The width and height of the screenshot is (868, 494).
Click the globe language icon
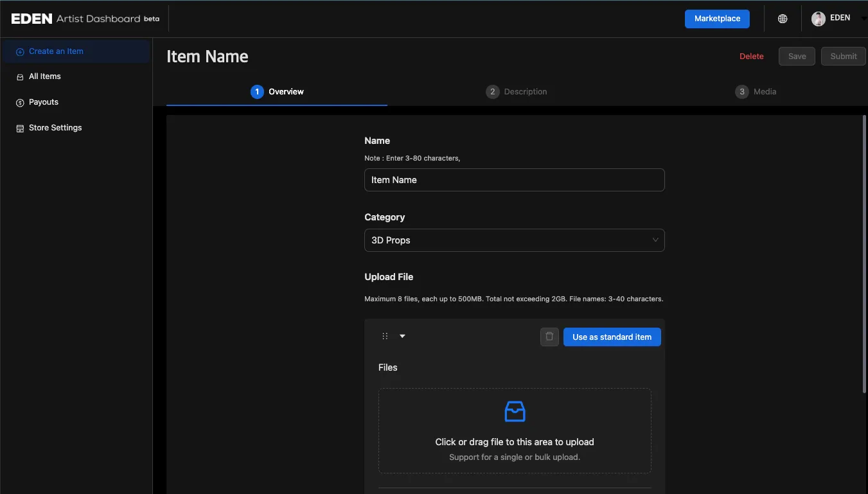pos(783,19)
